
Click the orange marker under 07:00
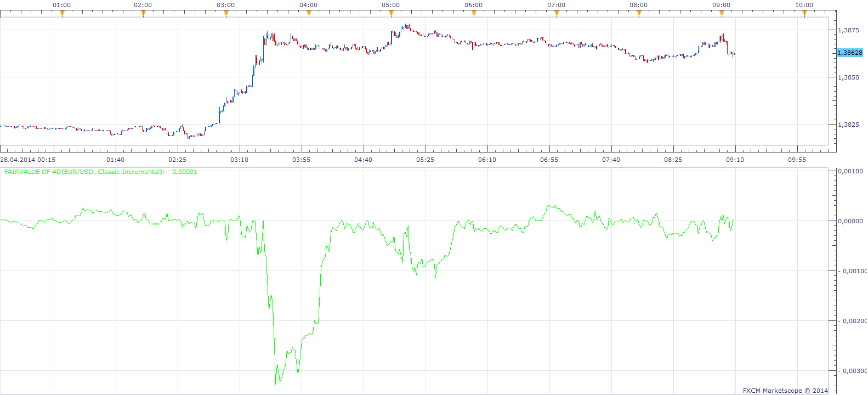coord(557,14)
